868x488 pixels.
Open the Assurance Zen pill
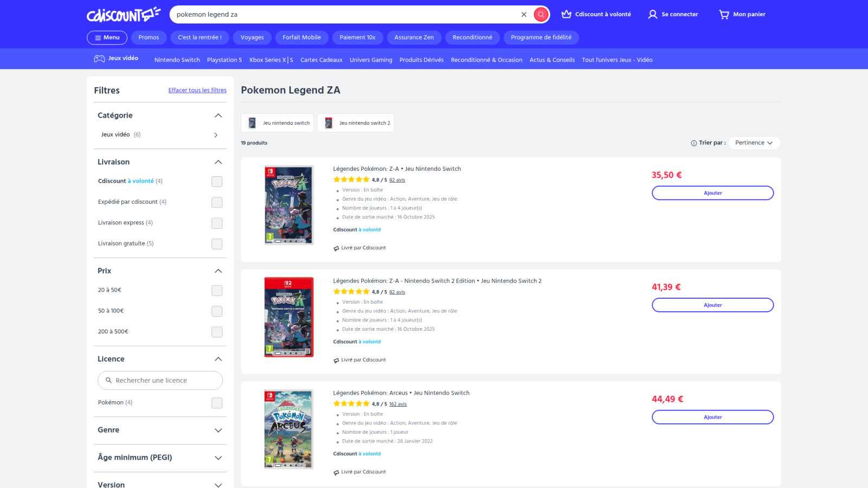(414, 37)
